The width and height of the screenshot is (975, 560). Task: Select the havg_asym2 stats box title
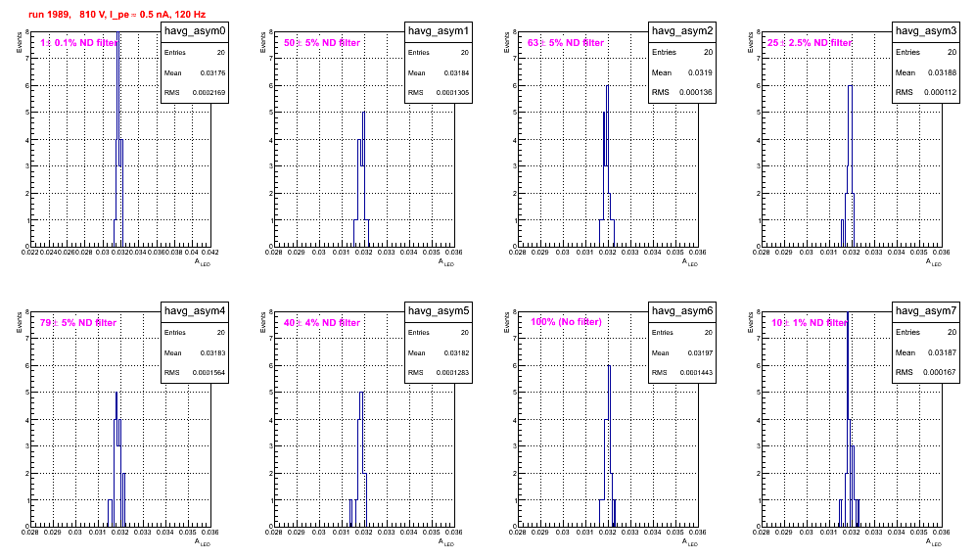[x=682, y=30]
